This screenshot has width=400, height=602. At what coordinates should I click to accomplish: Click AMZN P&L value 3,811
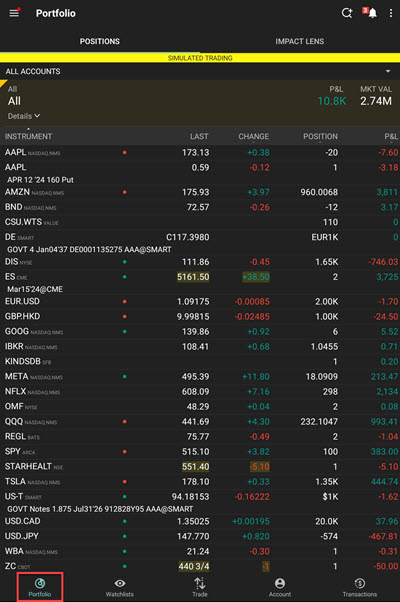click(x=387, y=192)
